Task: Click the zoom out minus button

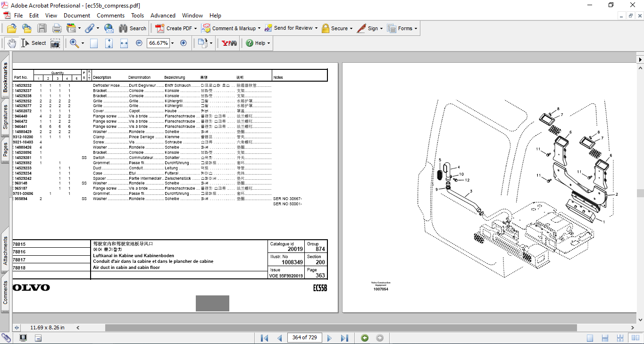Action: [139, 43]
